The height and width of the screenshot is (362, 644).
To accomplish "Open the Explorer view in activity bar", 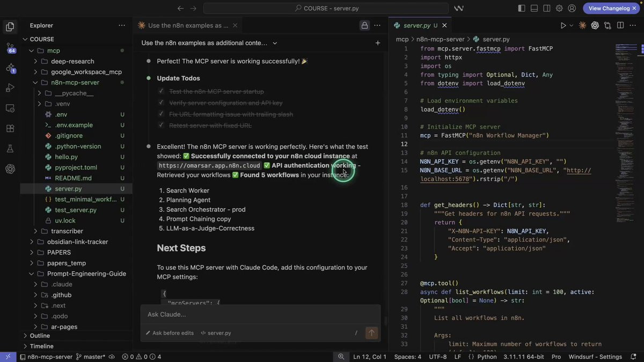I will click(10, 26).
